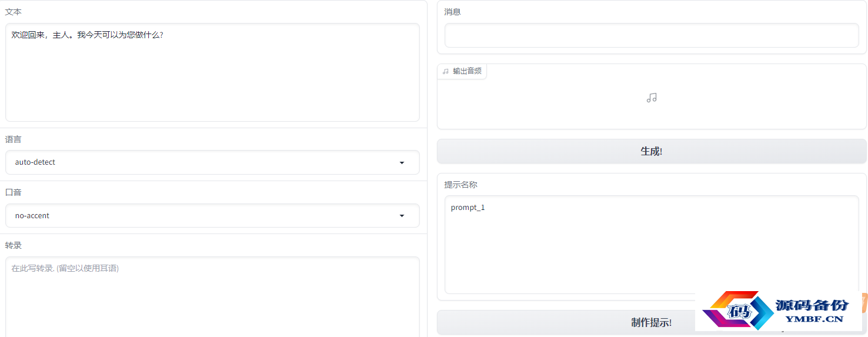Click the 文本 text input area
Image resolution: width=868 pixels, height=337 pixels.
[x=212, y=72]
